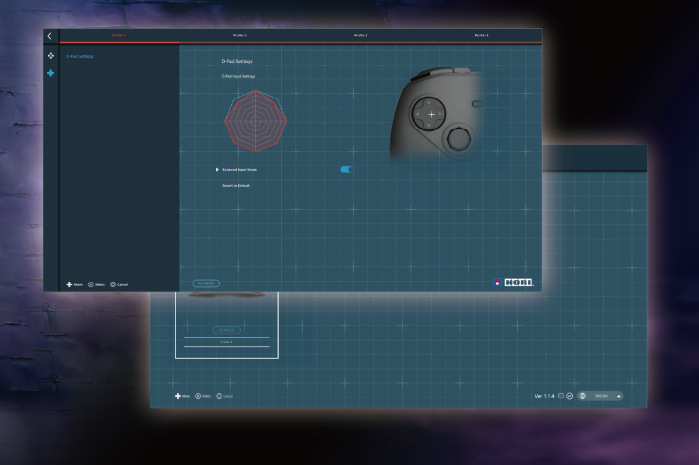Image resolution: width=699 pixels, height=465 pixels.
Task: Select the blue D-pad cross icon in sidebar
Action: tap(50, 73)
